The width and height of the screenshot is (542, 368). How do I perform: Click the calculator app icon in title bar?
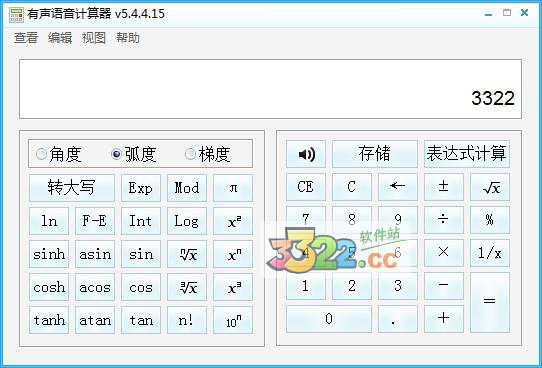click(16, 15)
